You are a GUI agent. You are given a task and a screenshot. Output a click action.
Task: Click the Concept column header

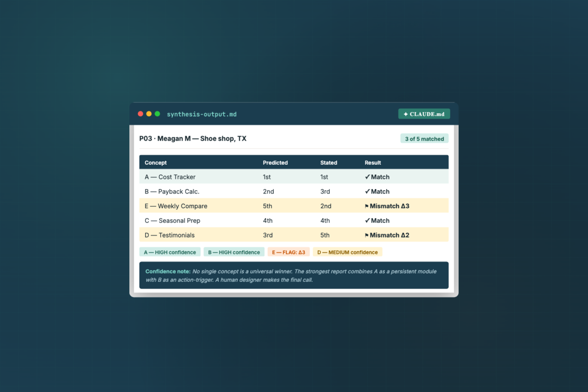(x=156, y=163)
